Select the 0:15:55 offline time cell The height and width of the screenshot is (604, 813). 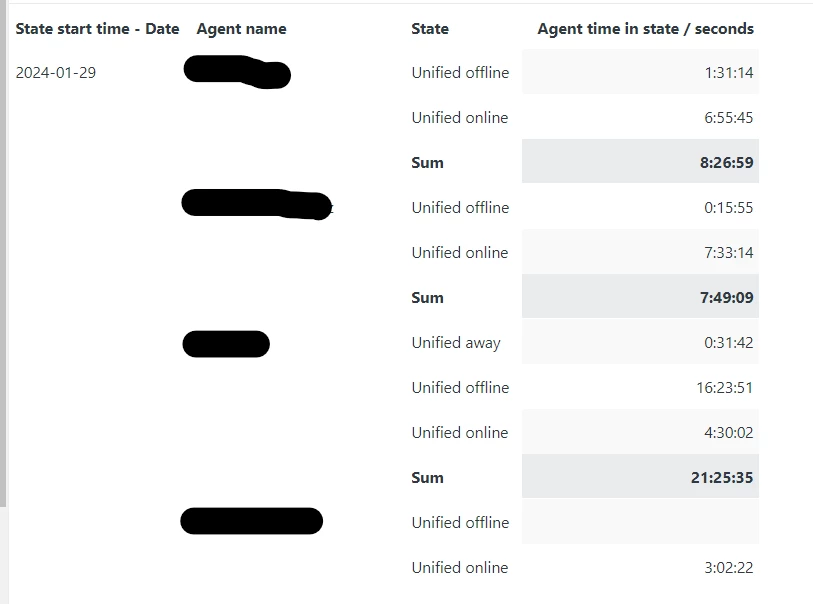(x=728, y=208)
